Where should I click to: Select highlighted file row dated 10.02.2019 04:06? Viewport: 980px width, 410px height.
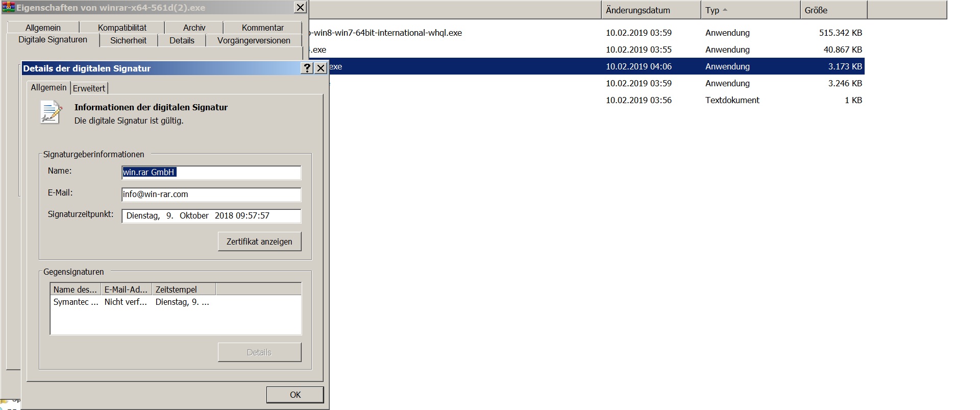(x=596, y=66)
